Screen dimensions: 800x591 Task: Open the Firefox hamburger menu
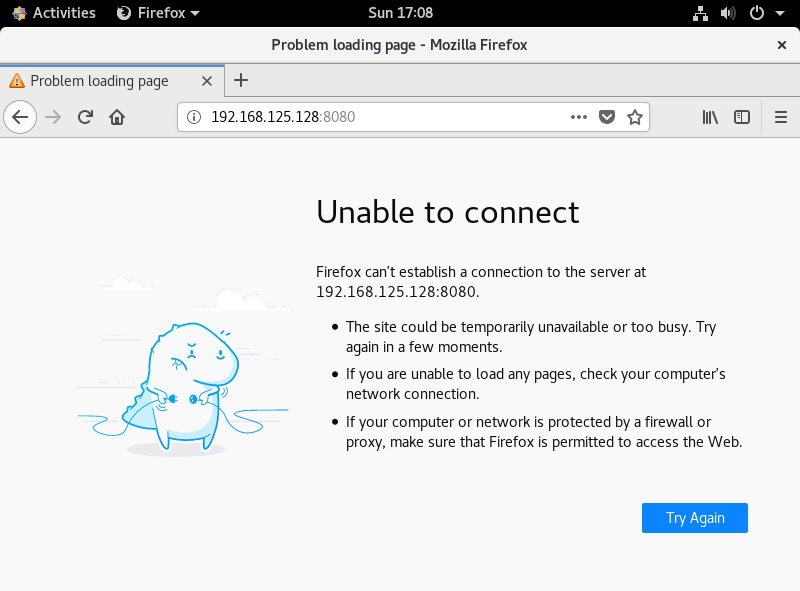[781, 117]
